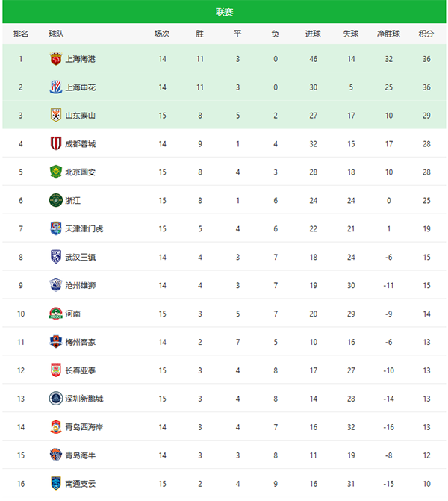The width and height of the screenshot is (448, 501).
Task: Select the 联赛 tab header
Action: [224, 12]
